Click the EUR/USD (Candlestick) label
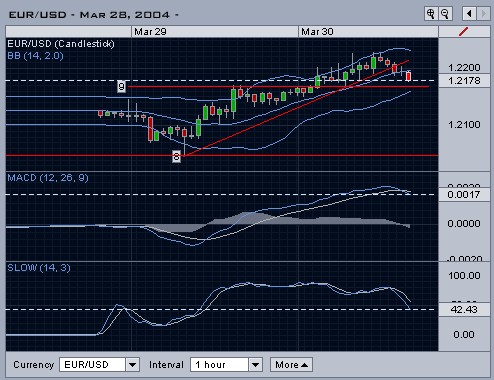Image resolution: width=494 pixels, height=380 pixels. 61,44
